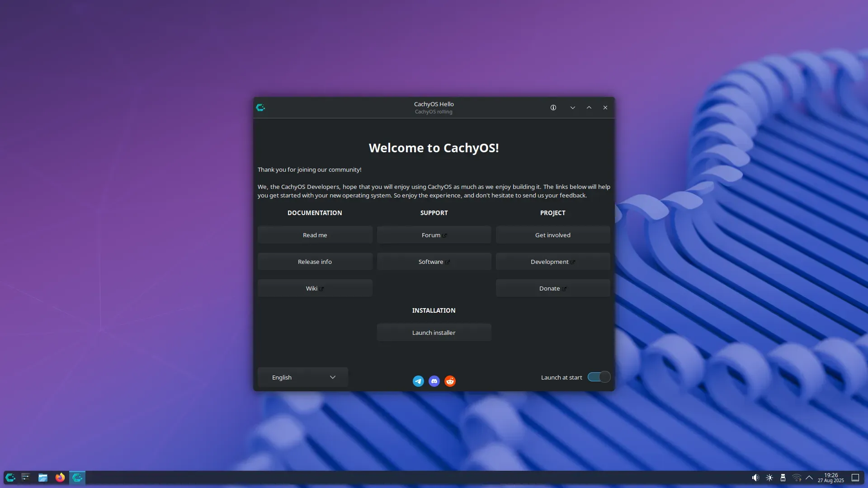The image size is (868, 488).
Task: Show the desktop using the corner tray icon
Action: (x=855, y=478)
